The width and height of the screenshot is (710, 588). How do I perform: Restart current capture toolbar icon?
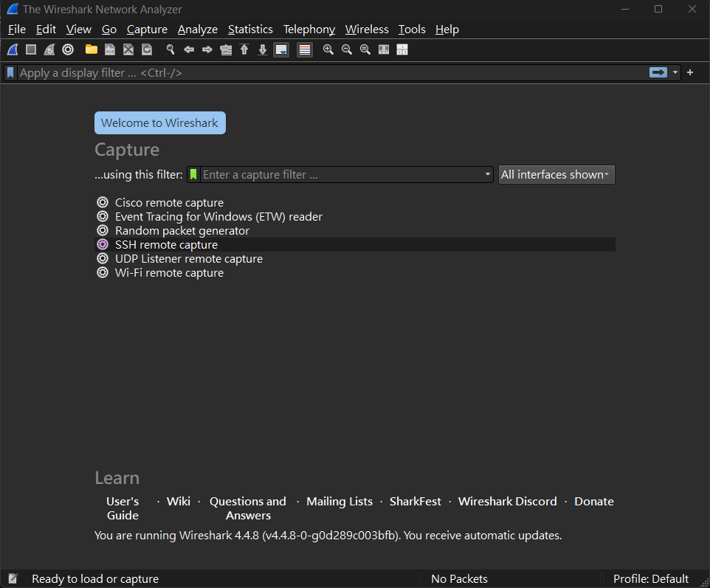49,49
